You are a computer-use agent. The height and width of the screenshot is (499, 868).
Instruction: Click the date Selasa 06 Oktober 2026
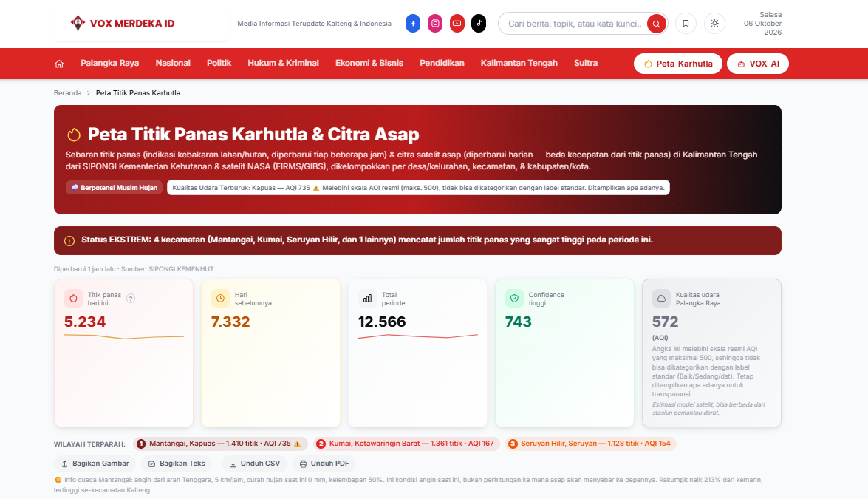(x=762, y=23)
